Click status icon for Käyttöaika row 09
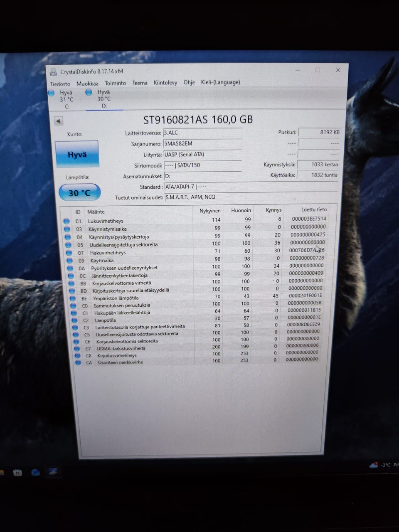Image resolution: width=399 pixels, height=532 pixels. click(x=69, y=261)
